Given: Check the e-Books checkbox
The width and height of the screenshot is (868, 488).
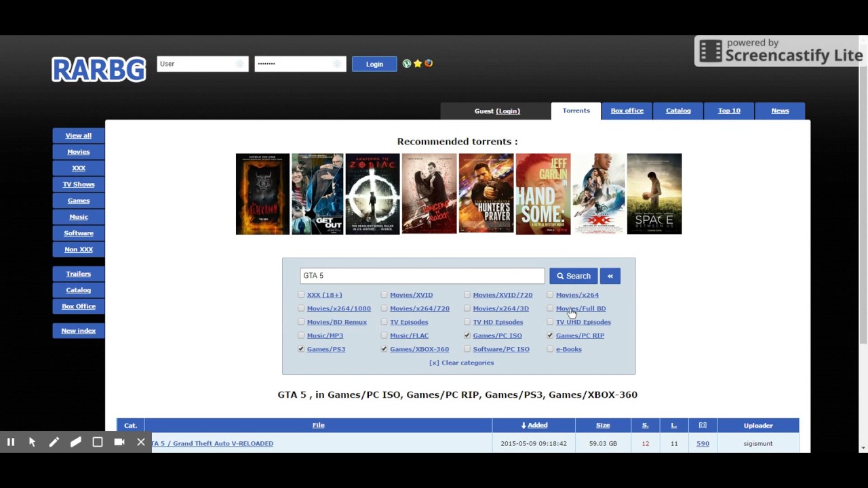Looking at the screenshot, I should click(550, 349).
